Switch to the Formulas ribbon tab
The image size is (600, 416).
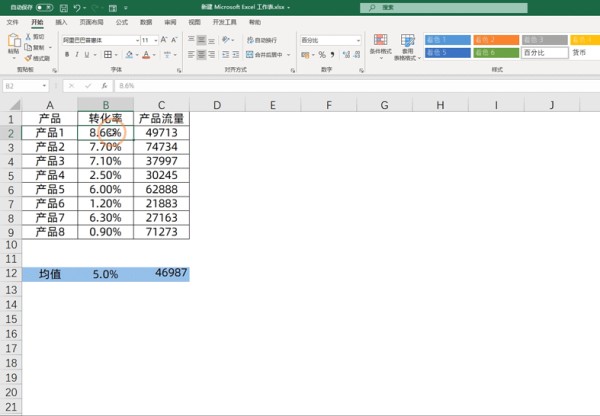pos(122,22)
